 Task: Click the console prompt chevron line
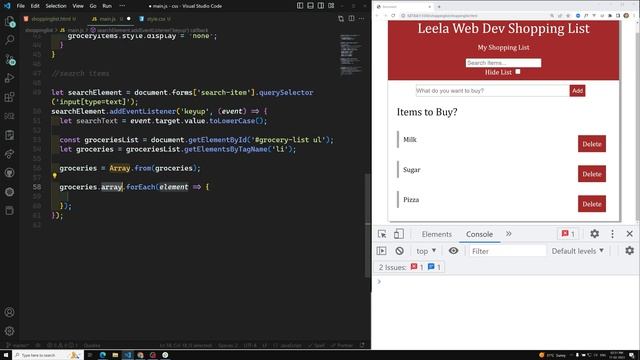pyautogui.click(x=379, y=281)
